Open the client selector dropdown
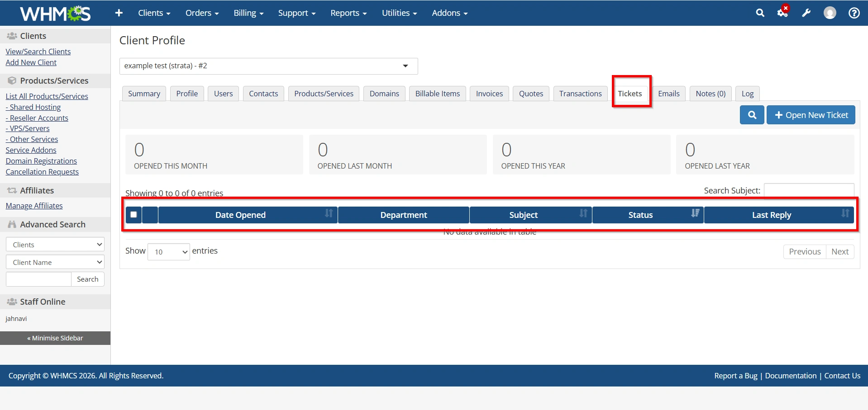868x410 pixels. tap(268, 66)
